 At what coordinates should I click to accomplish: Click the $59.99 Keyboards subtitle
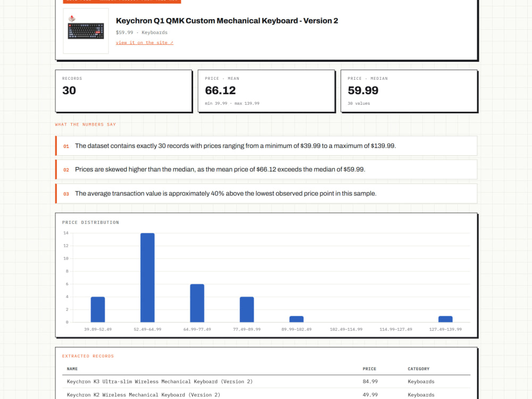142,32
